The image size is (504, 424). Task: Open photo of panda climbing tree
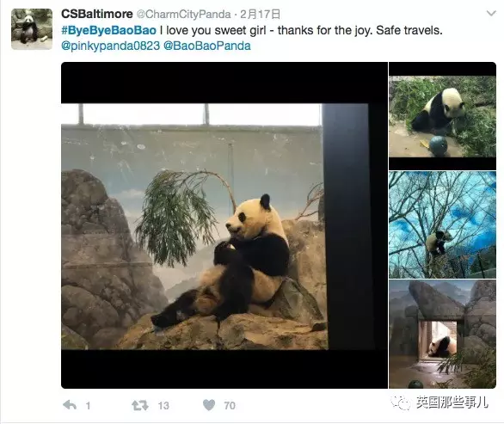(442, 224)
